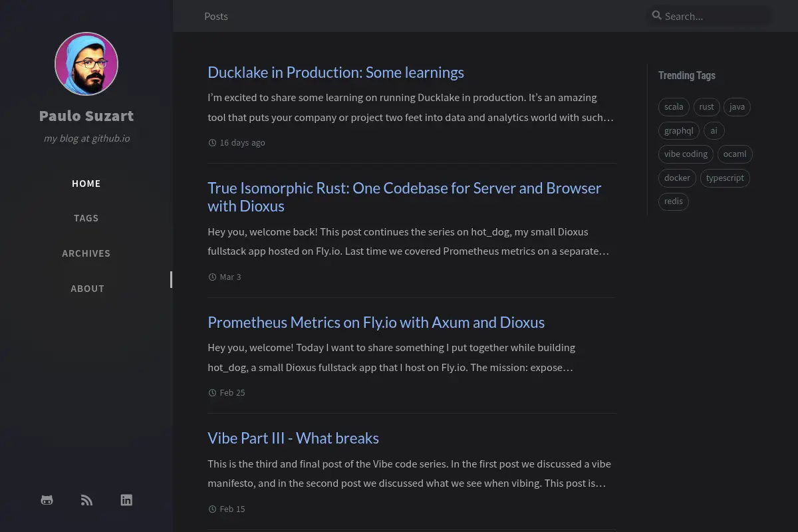Click the search magnifier icon
Image resolution: width=798 pixels, height=532 pixels.
pyautogui.click(x=656, y=15)
